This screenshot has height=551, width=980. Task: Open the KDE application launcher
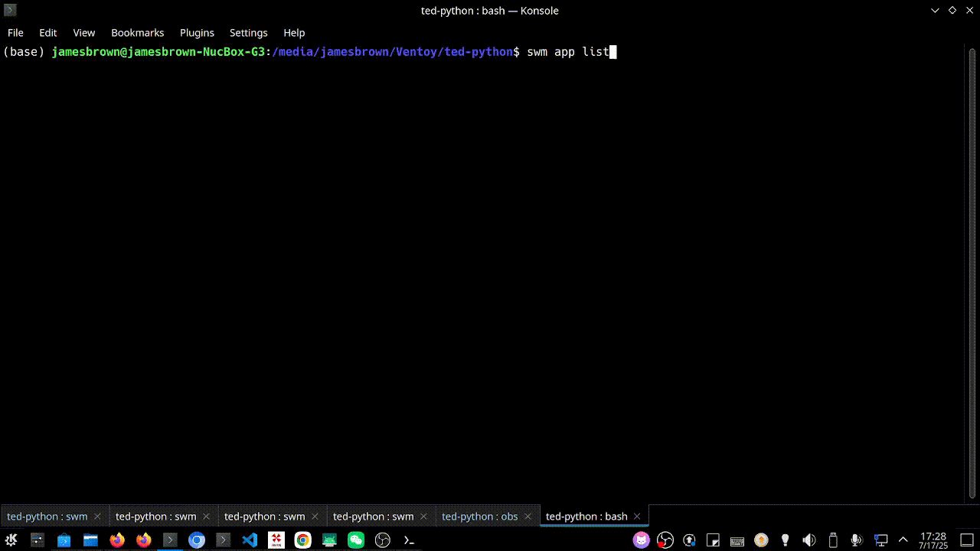point(11,540)
